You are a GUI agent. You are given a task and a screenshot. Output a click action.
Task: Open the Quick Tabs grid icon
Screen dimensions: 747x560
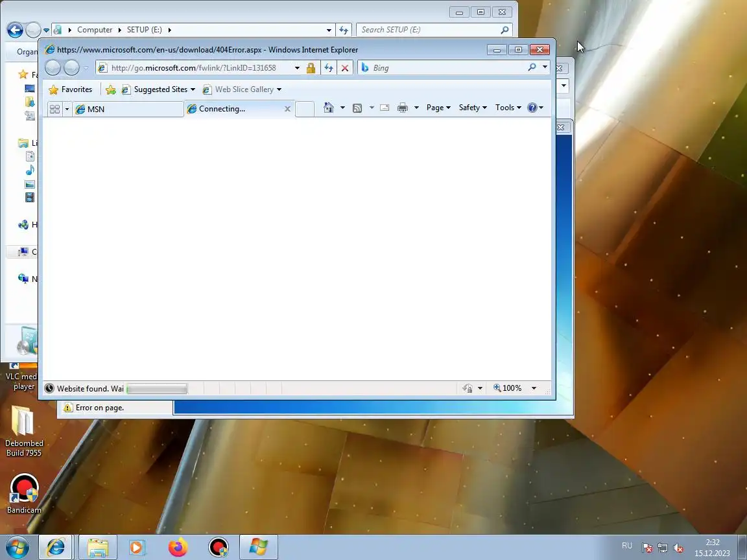(54, 109)
